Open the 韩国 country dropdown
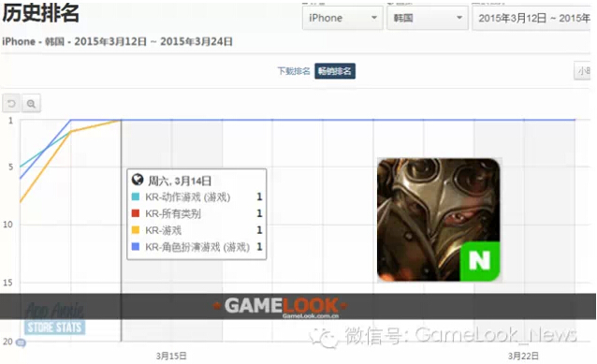The image size is (597, 364). click(428, 18)
